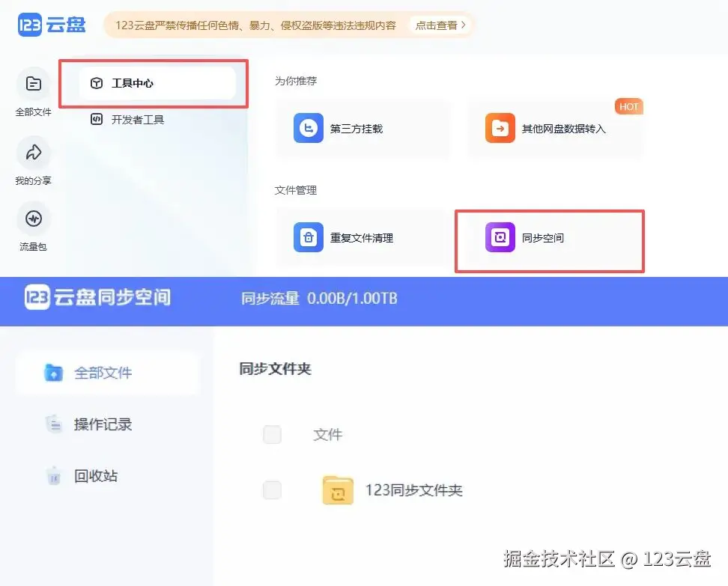Click the blue folder icon beside 全部文件

(53, 372)
